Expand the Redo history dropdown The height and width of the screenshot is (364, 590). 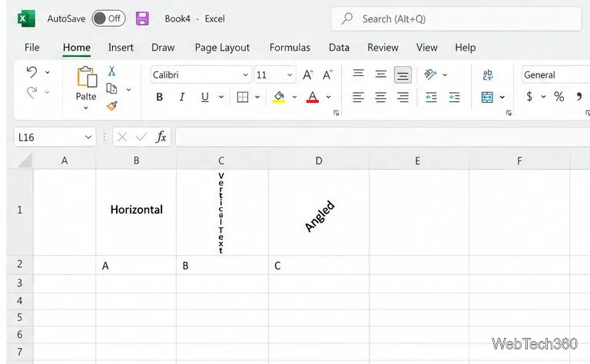point(48,91)
